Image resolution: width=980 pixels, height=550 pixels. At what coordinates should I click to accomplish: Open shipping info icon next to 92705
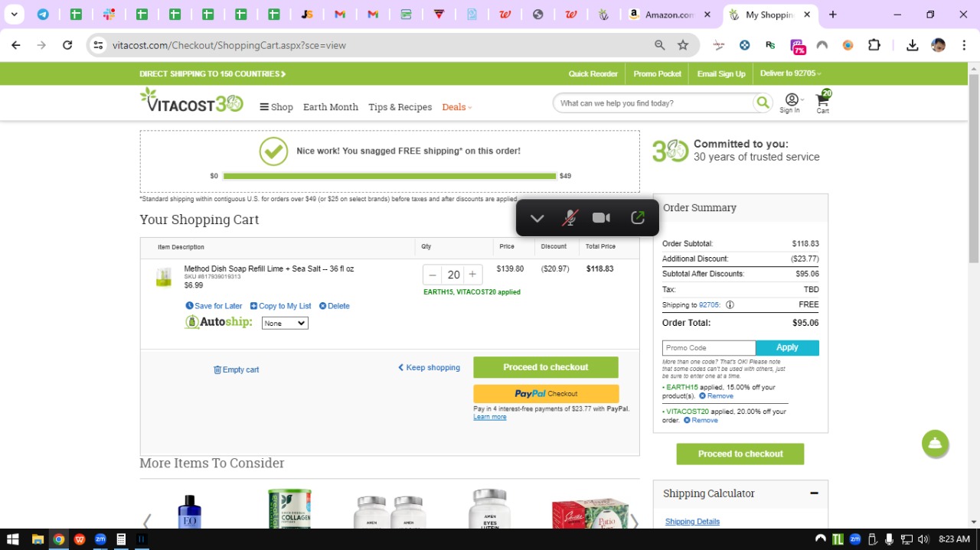pyautogui.click(x=730, y=304)
